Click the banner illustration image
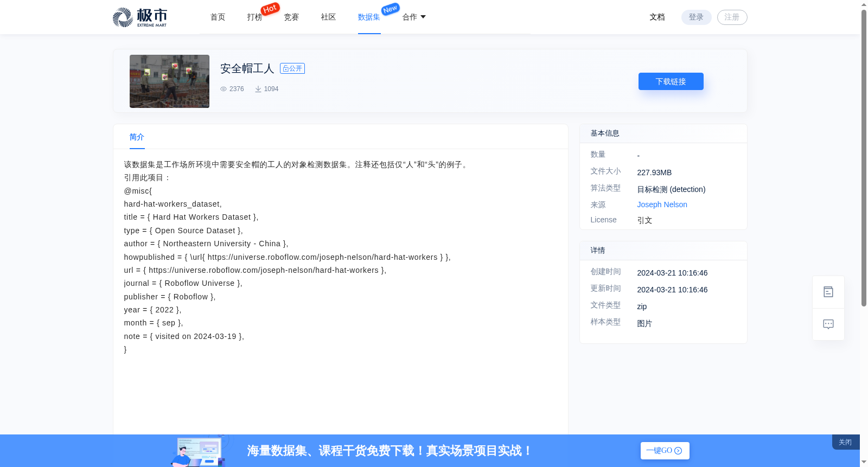The image size is (868, 467). tap(200, 451)
